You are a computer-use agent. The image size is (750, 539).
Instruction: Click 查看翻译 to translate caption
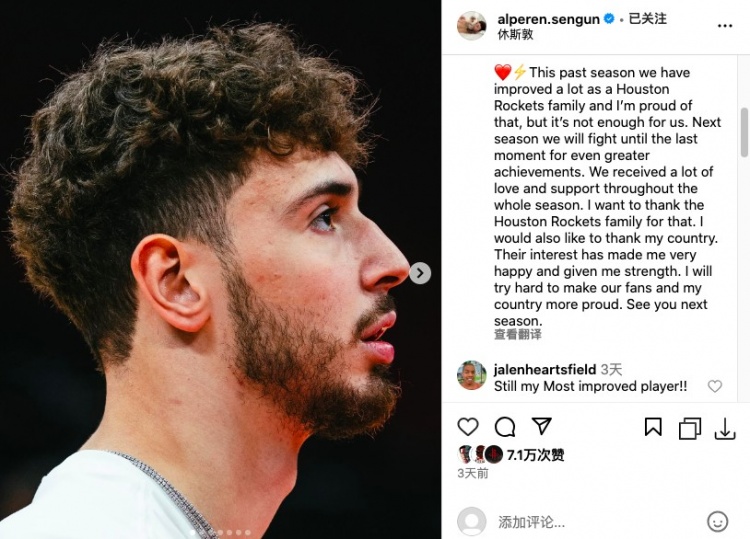[x=518, y=334]
